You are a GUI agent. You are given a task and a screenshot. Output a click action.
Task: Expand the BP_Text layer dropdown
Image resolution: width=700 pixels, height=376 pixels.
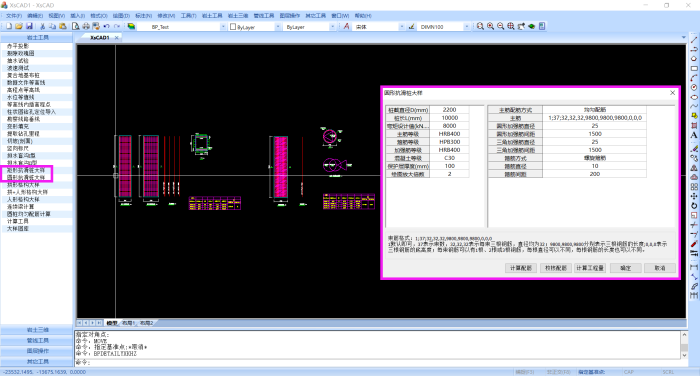223,27
